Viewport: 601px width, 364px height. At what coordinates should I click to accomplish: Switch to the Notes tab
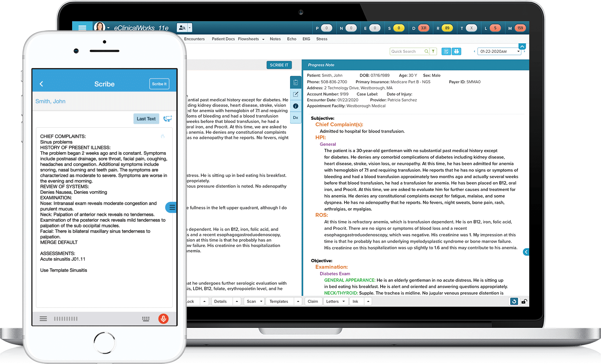tap(275, 39)
